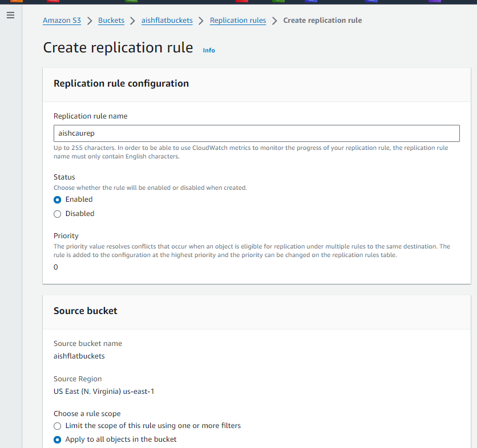
Task: Click the Priority field label
Action: pos(66,235)
